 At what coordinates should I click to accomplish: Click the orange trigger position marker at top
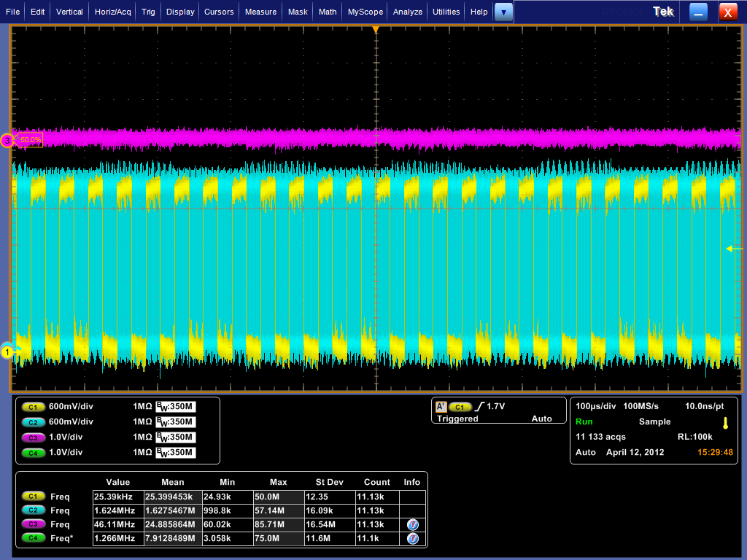click(x=376, y=30)
